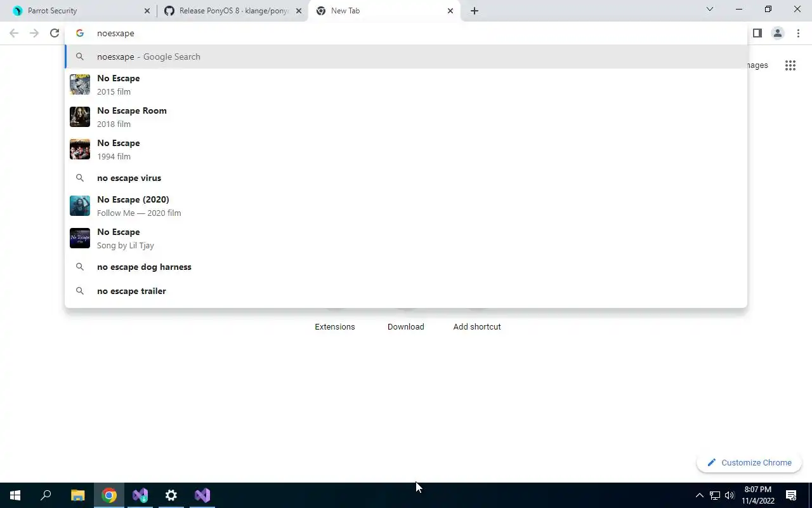Click the back navigation arrow
The height and width of the screenshot is (508, 812).
[x=14, y=33]
